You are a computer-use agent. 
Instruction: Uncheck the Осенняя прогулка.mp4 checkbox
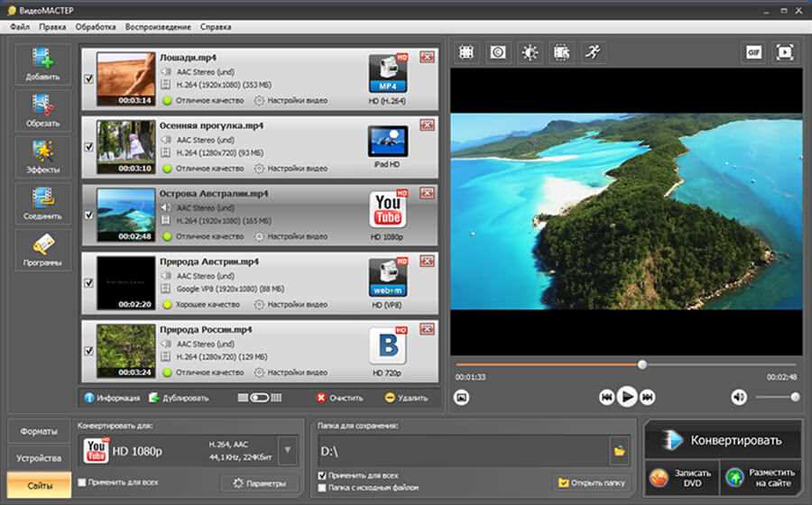pos(89,147)
